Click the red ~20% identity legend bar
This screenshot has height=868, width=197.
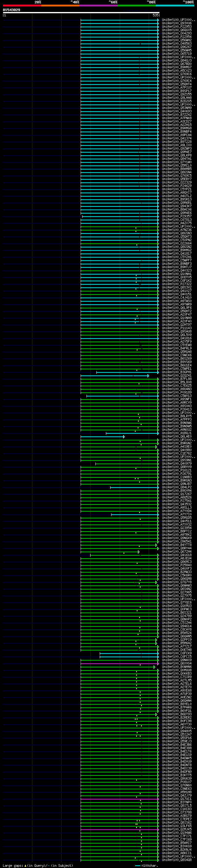(x=22, y=6)
